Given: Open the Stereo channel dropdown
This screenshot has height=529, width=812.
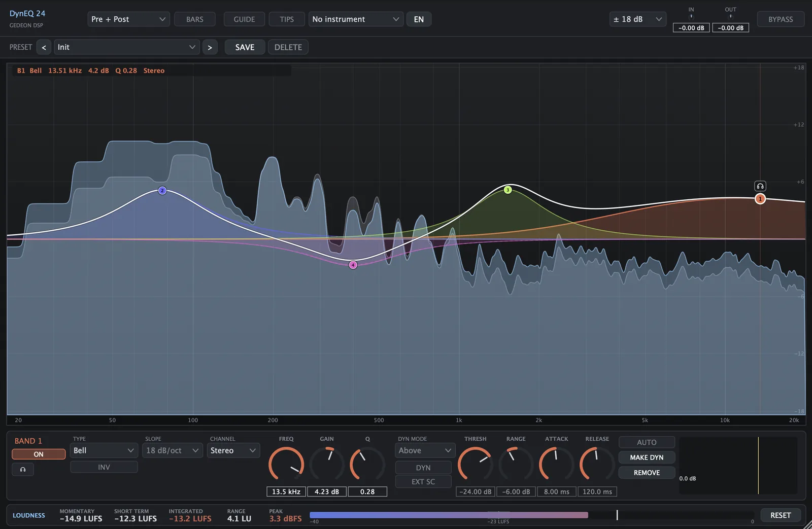Looking at the screenshot, I should point(233,450).
